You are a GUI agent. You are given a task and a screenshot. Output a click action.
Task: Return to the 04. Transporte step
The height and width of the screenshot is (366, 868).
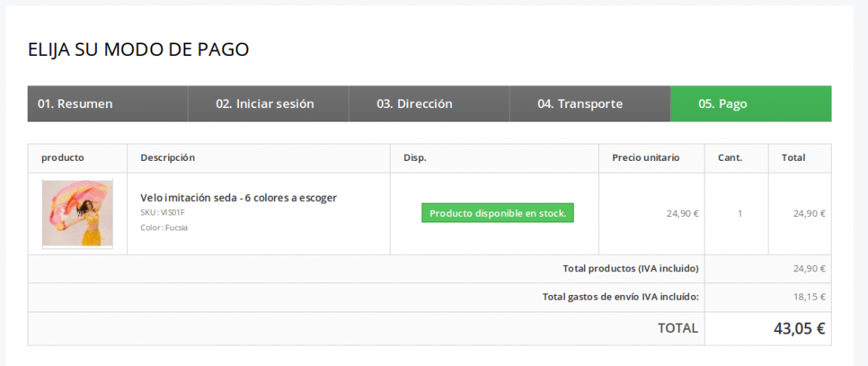pyautogui.click(x=589, y=103)
